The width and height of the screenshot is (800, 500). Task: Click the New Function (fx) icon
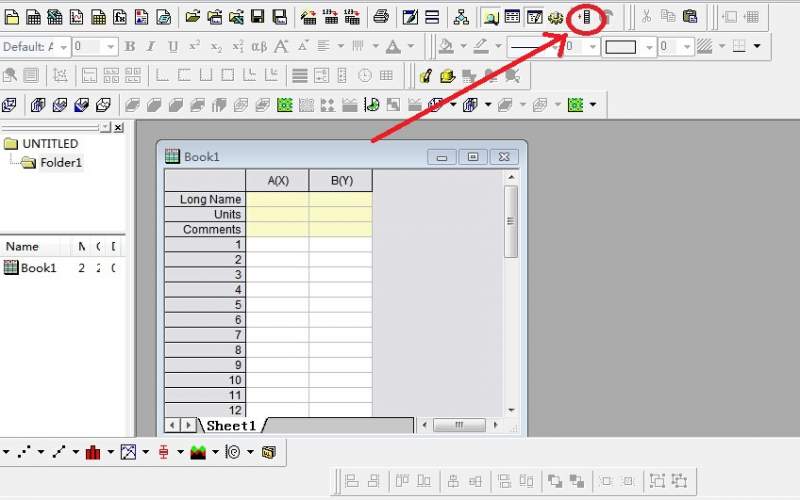[120, 17]
